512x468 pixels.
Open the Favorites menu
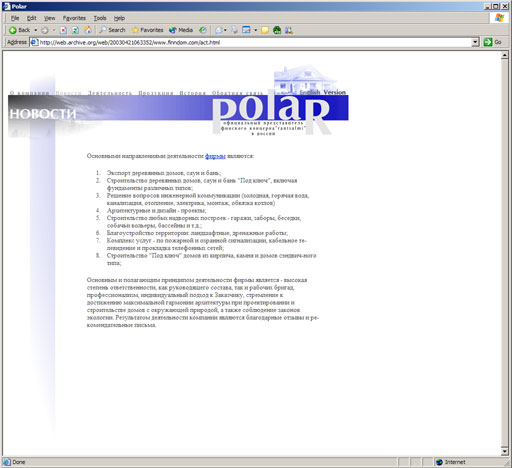pyautogui.click(x=74, y=18)
